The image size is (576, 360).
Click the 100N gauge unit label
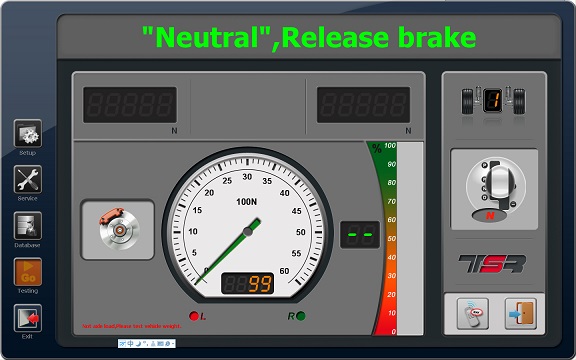(x=246, y=202)
